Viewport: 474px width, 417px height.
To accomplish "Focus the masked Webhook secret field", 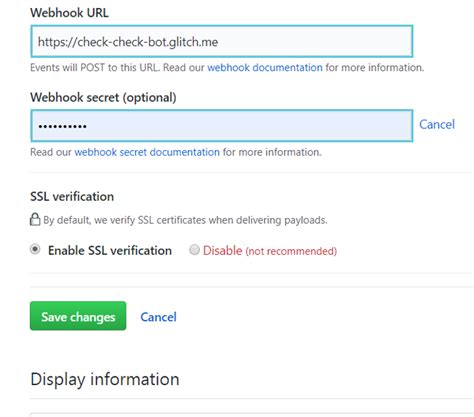I will (222, 126).
